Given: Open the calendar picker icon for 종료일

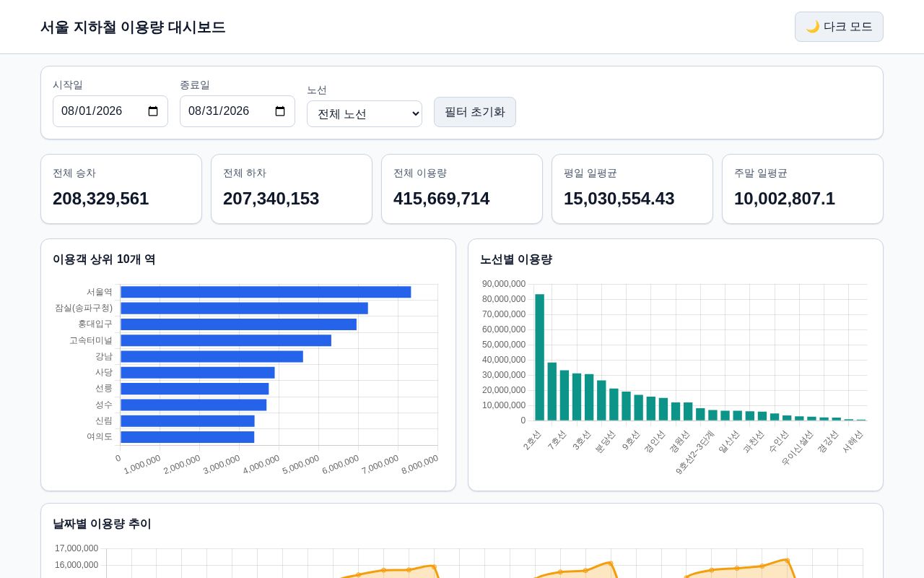Looking at the screenshot, I should click(280, 111).
